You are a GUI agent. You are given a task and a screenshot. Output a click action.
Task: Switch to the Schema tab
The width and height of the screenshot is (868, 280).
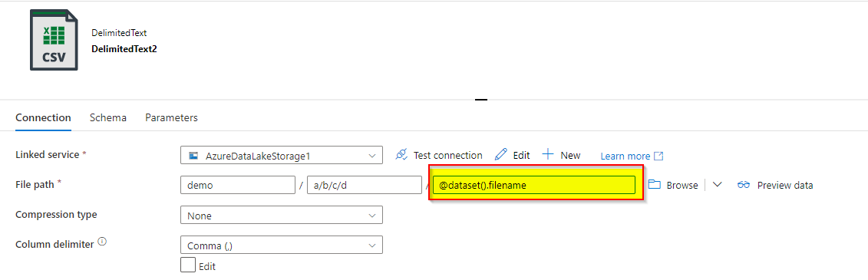108,118
